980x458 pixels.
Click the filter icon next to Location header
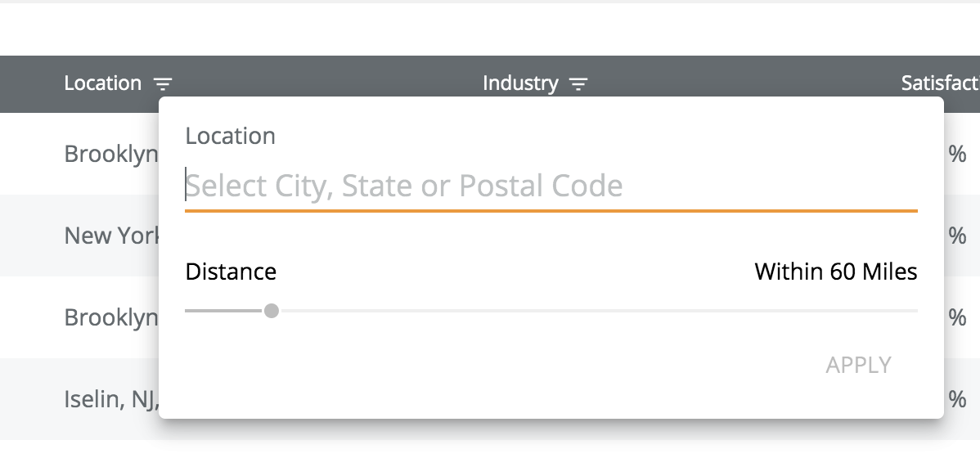[x=164, y=83]
